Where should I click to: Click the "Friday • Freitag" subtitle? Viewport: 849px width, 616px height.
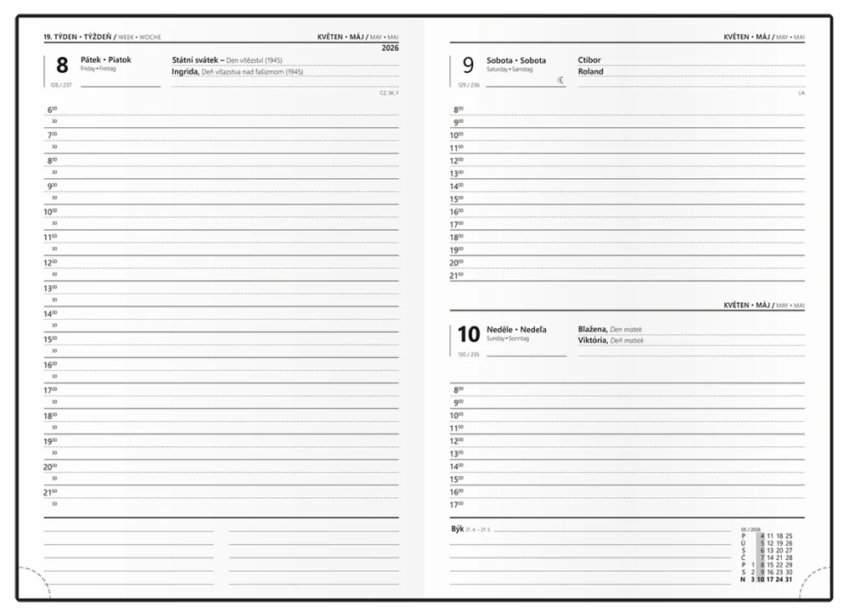(x=98, y=69)
